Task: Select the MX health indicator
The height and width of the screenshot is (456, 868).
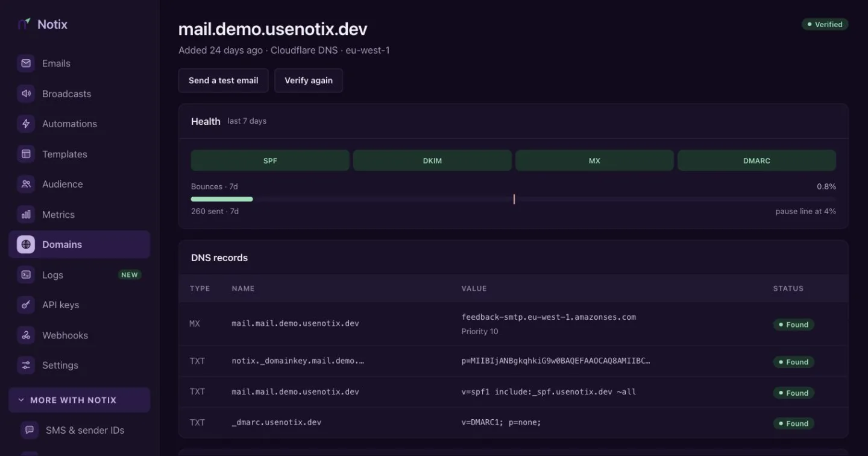Action: [x=594, y=160]
